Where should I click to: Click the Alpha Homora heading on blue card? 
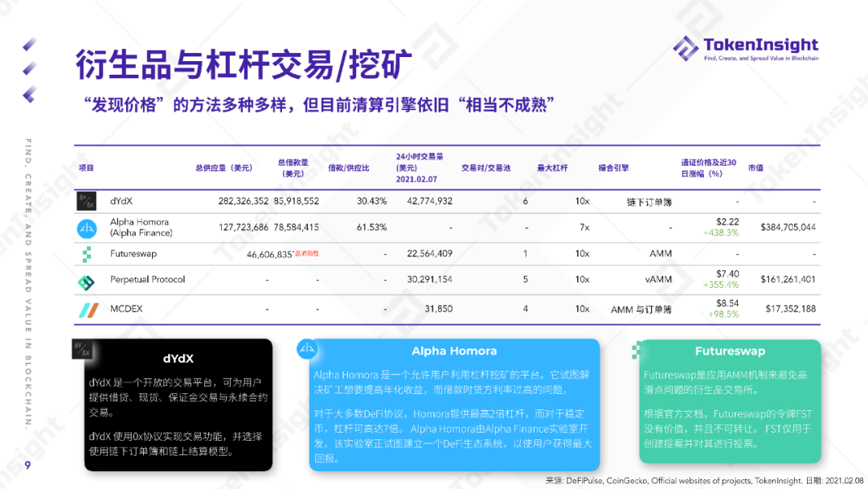tap(454, 351)
